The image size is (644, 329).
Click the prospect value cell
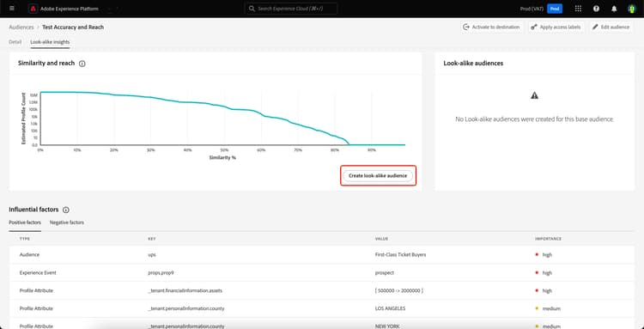[x=385, y=272]
